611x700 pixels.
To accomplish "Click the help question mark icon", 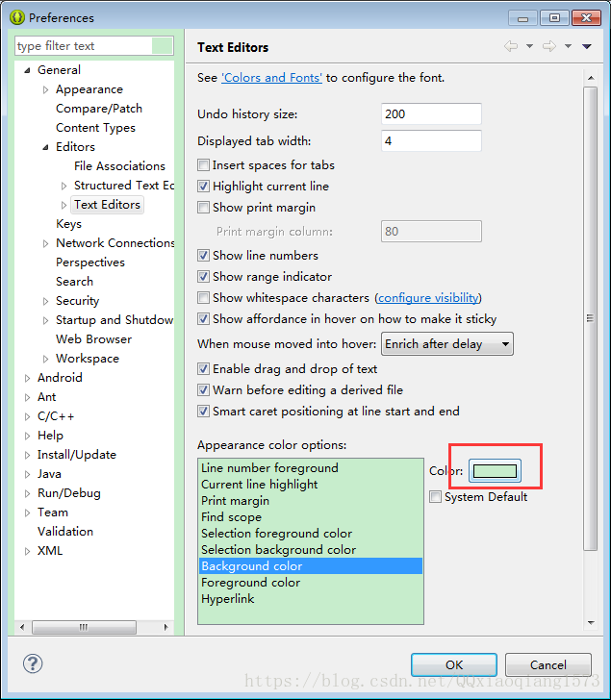I will coord(33,663).
